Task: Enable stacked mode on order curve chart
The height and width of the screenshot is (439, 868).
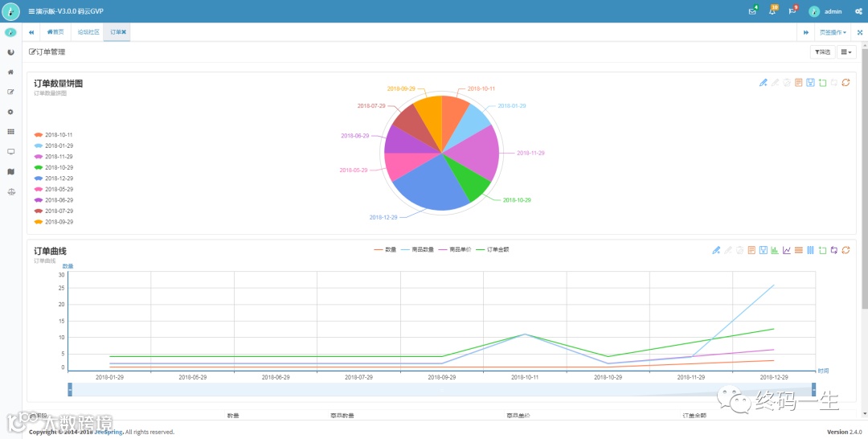Action: 798,250
